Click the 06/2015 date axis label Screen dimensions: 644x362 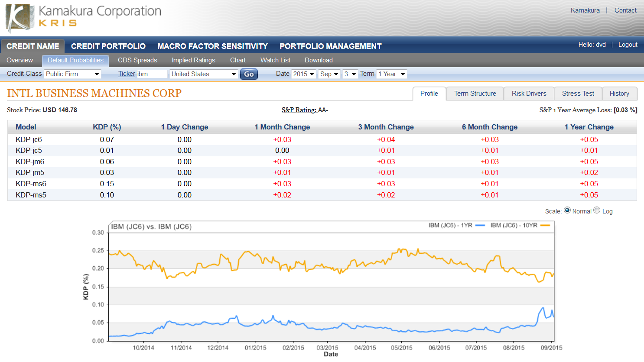(439, 347)
